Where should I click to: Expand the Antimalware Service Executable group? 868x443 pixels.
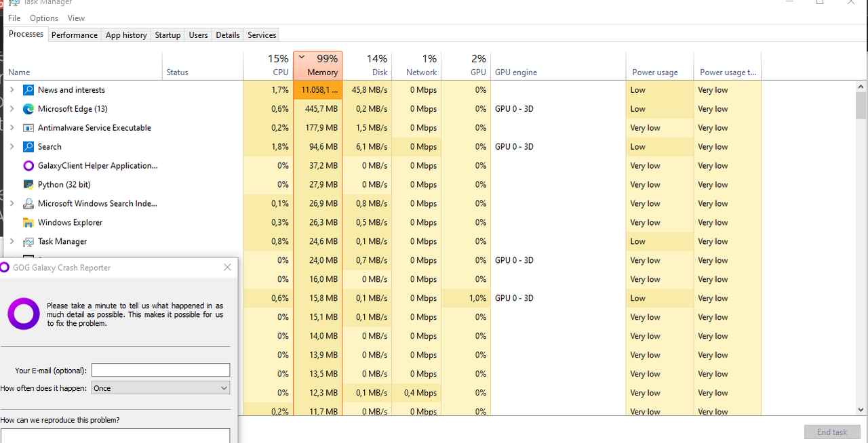click(x=12, y=128)
